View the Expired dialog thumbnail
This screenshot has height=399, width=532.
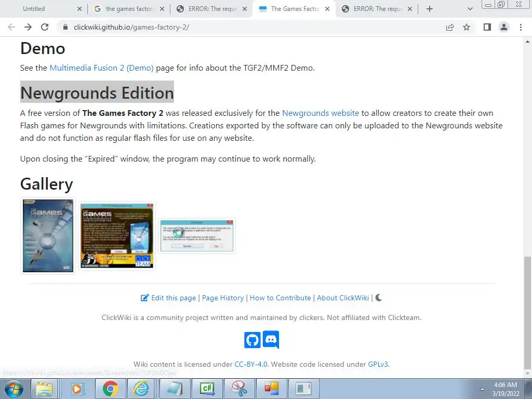pos(197,236)
